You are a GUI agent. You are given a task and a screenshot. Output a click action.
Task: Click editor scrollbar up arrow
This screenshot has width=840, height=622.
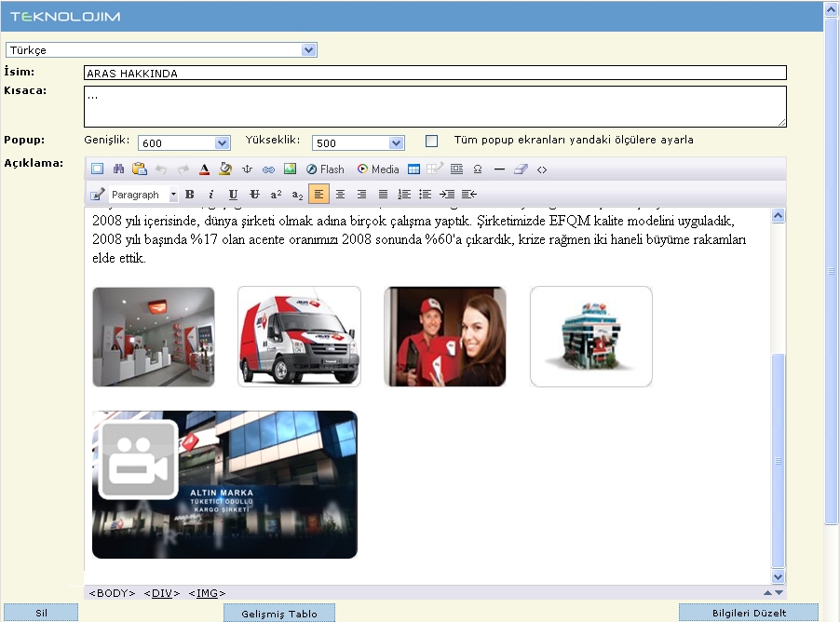tap(778, 215)
